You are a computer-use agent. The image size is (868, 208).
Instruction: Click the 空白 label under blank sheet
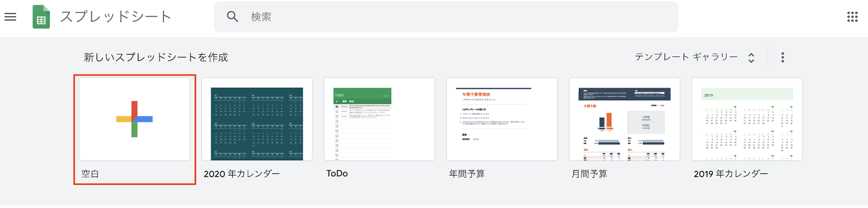point(90,174)
